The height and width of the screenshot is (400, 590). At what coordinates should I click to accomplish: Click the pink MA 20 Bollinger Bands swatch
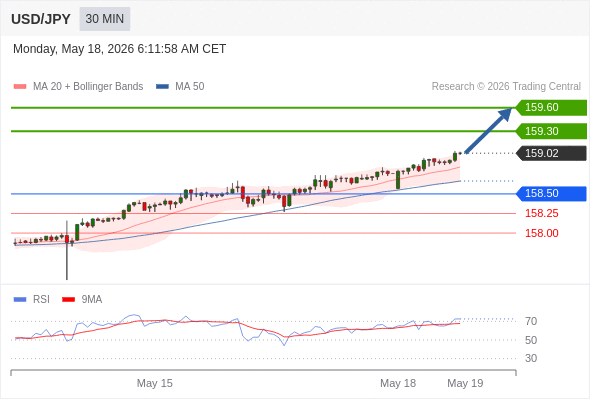click(x=20, y=87)
